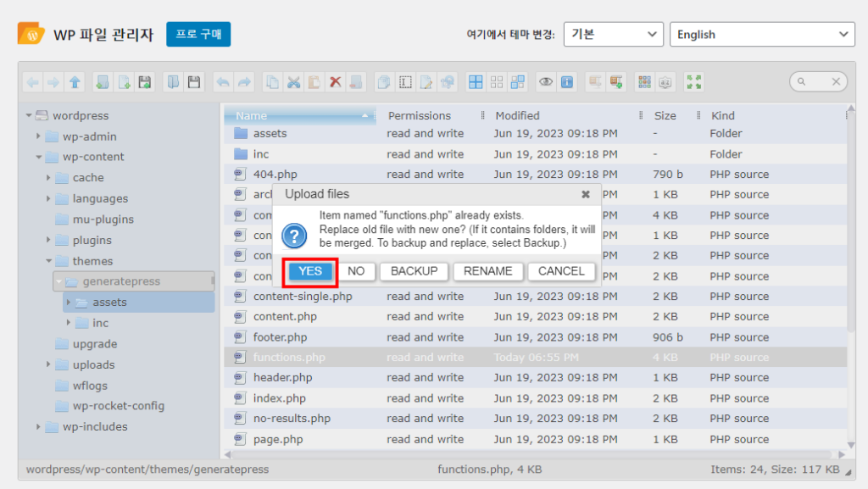Click the open file toolbar icon
Viewport: 868px width, 489px height.
pos(173,82)
